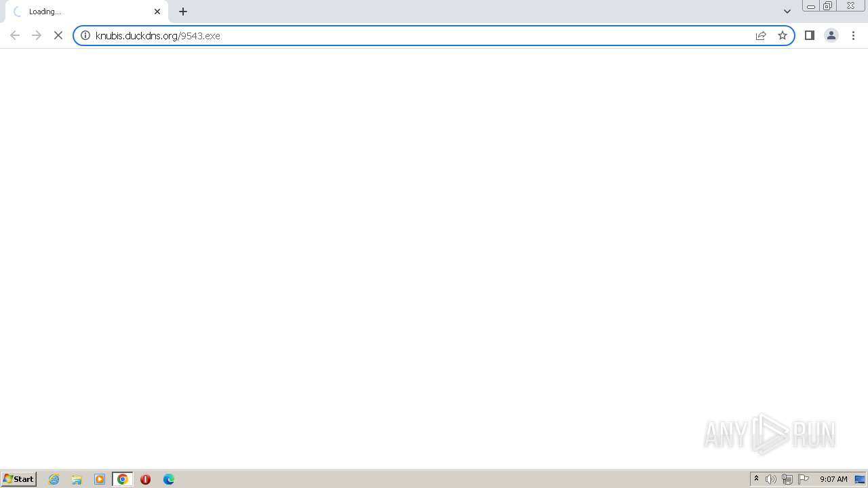Launch Microsoft Edge from taskbar

(x=169, y=479)
